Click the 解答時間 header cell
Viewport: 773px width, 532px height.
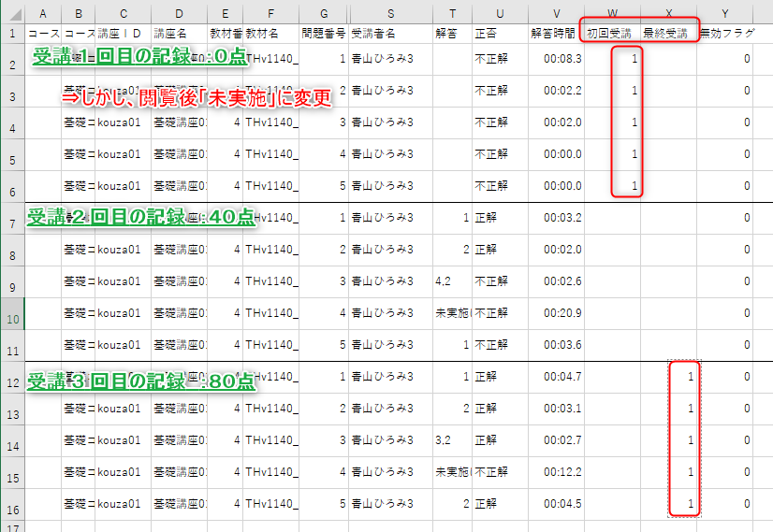coord(556,33)
